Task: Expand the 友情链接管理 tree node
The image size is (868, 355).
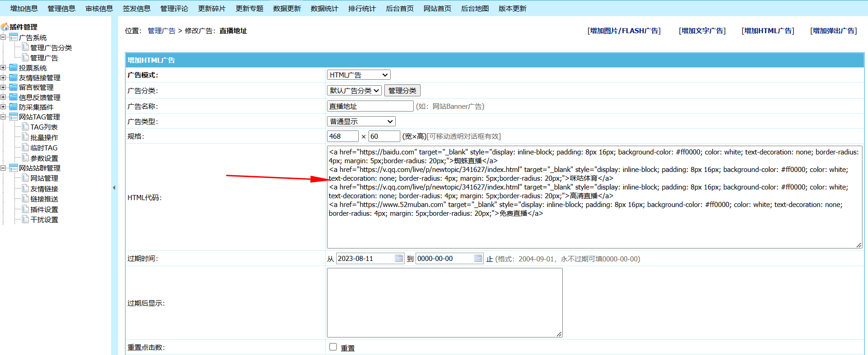Action: [x=3, y=77]
